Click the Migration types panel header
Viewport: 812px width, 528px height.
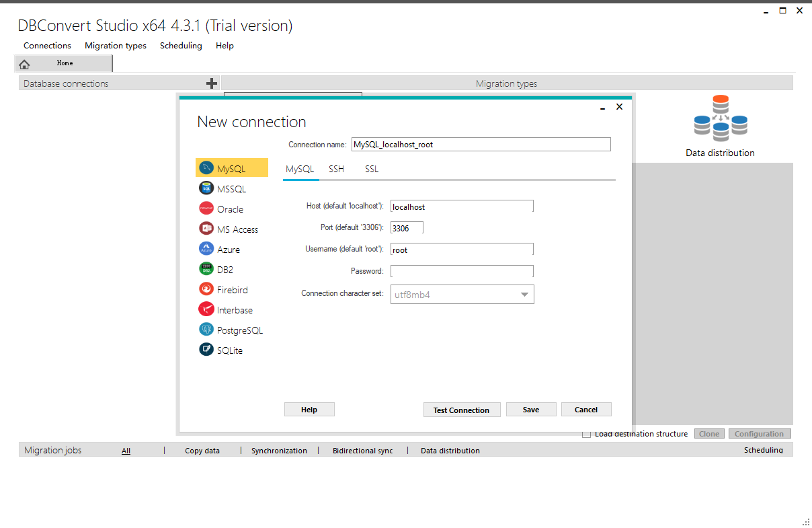[x=506, y=83]
